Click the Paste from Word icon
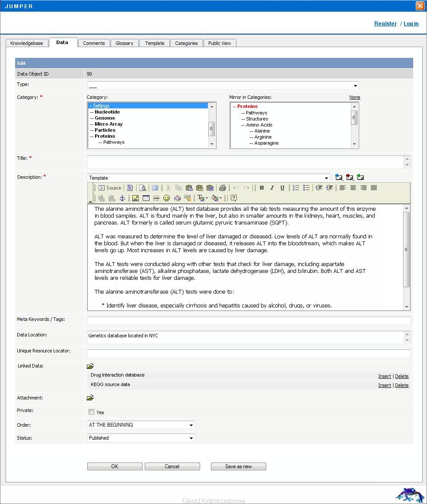The height and width of the screenshot is (504, 427). click(x=210, y=188)
